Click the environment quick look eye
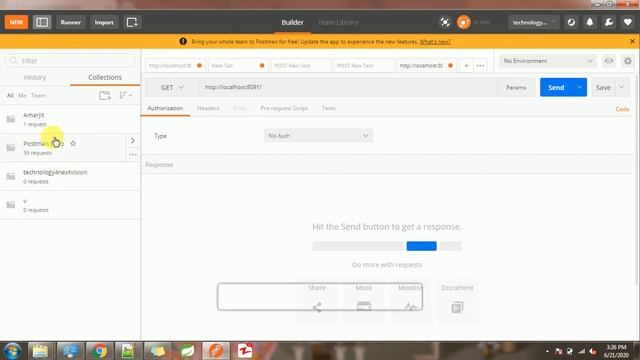Screen dimensions: 640x360 tap(609, 61)
